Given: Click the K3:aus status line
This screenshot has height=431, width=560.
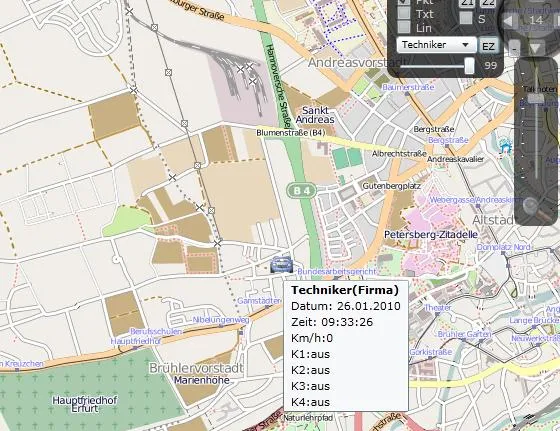Looking at the screenshot, I should [x=310, y=386].
